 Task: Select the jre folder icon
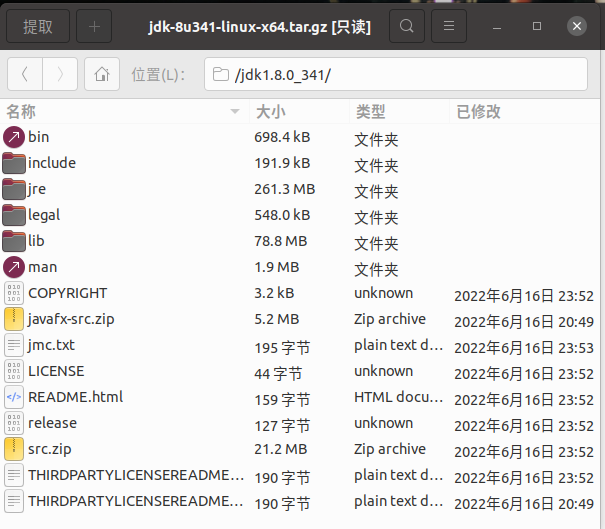(14, 189)
